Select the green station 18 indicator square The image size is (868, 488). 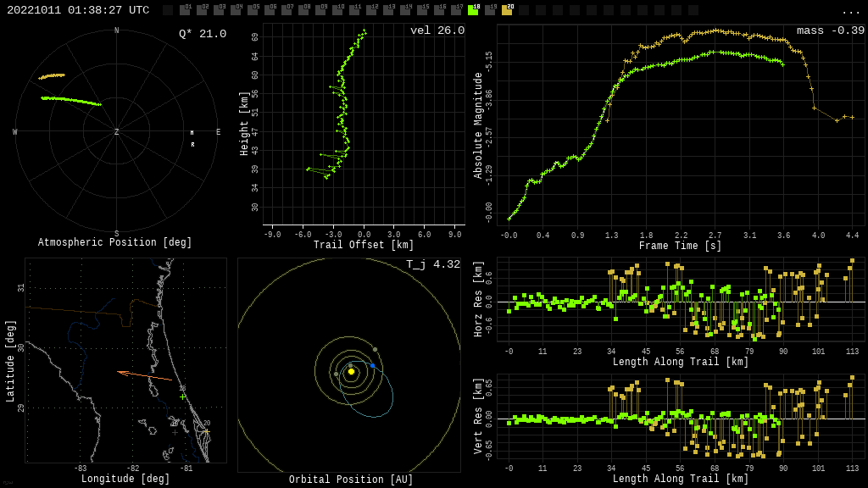473,10
